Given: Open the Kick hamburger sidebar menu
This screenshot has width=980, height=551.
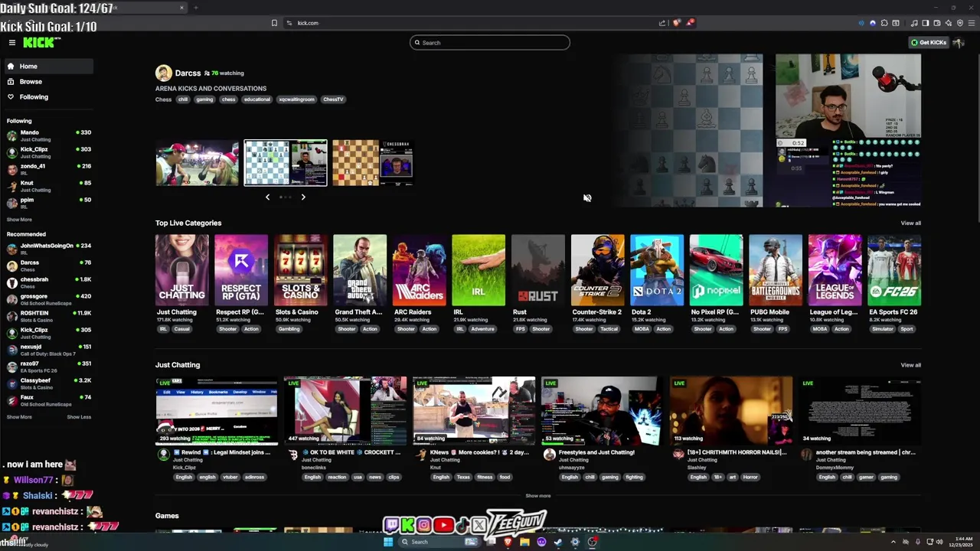Looking at the screenshot, I should point(12,43).
